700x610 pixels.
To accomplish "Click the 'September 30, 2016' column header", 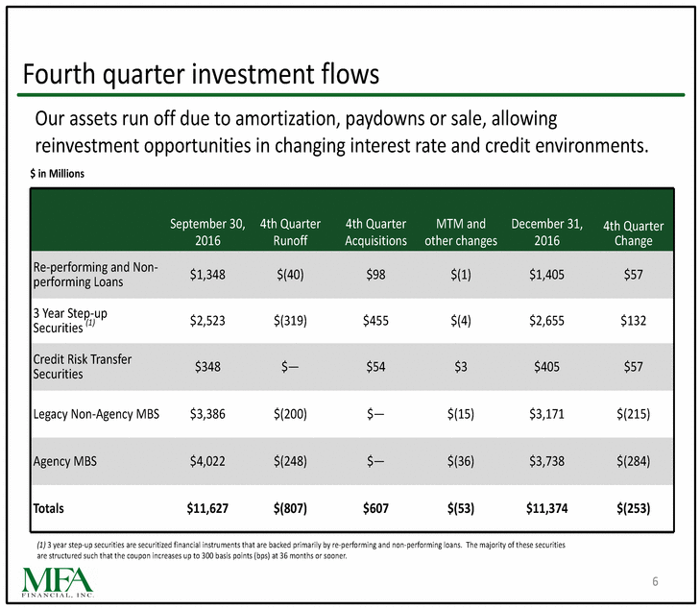I will pyautogui.click(x=207, y=232).
